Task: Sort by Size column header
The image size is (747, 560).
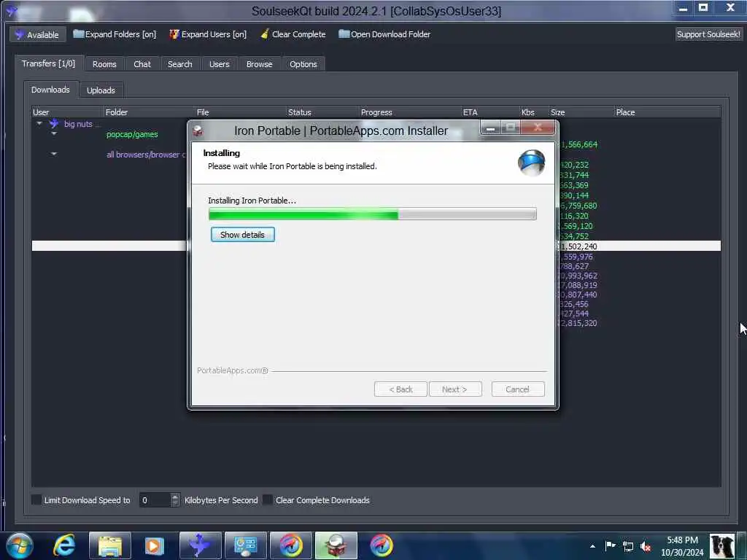Action: point(581,112)
